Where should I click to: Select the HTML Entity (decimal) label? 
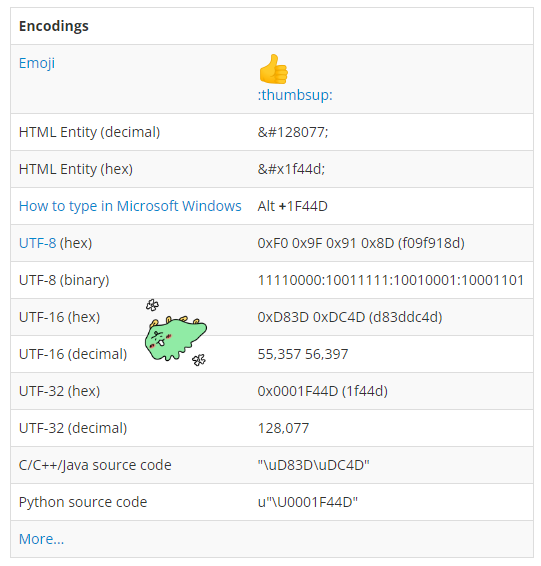(89, 132)
